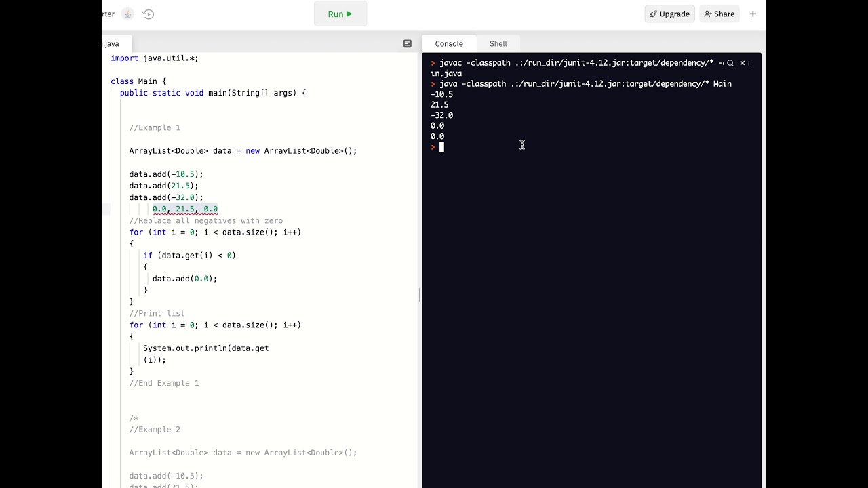
Task: Click the Java language icon
Action: point(127,14)
